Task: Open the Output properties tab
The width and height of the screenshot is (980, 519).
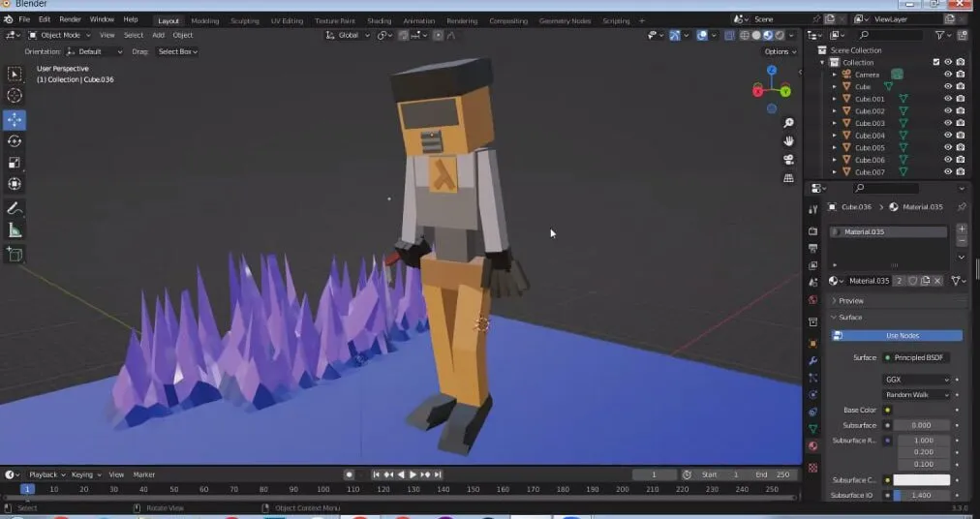Action: pyautogui.click(x=812, y=249)
